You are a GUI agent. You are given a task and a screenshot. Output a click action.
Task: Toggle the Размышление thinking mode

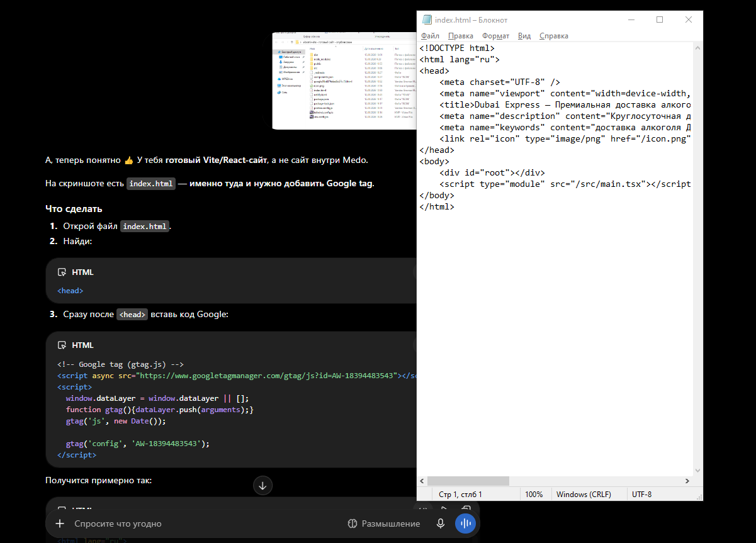click(383, 523)
